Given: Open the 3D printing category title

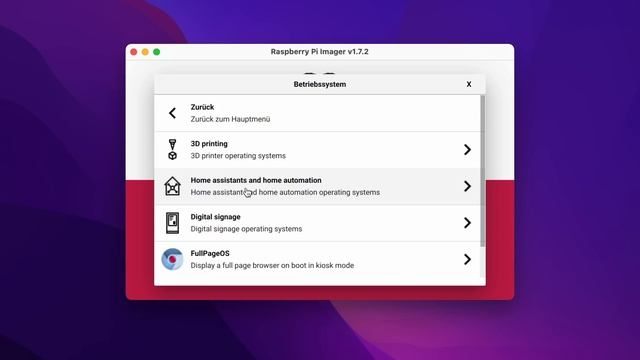Looking at the screenshot, I should click(x=209, y=144).
